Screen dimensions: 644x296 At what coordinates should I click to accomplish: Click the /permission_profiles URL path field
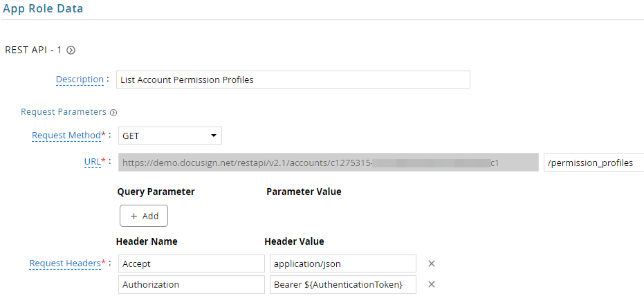click(x=594, y=163)
